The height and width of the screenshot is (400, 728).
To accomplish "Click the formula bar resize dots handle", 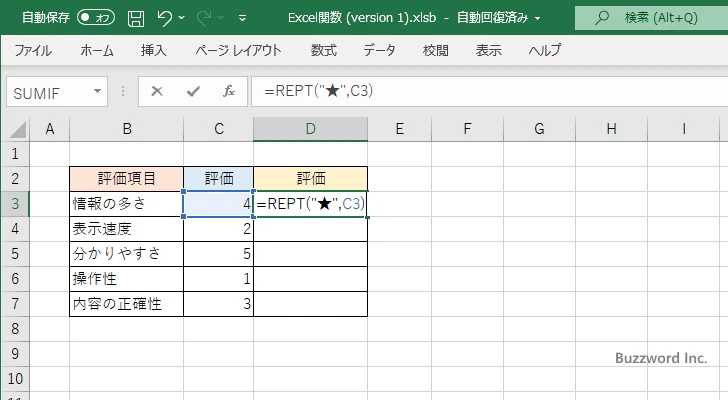I will (x=123, y=91).
